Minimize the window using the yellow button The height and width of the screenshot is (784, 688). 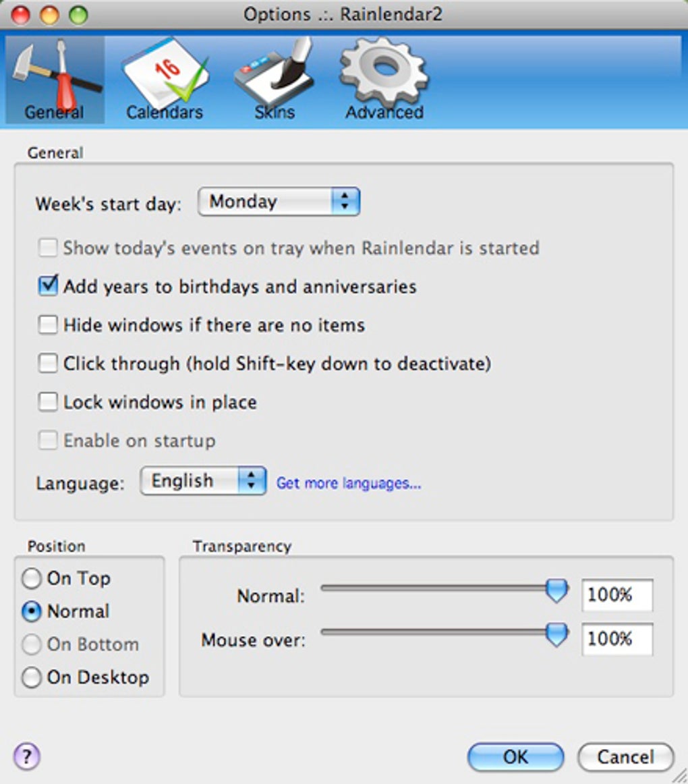(x=49, y=15)
